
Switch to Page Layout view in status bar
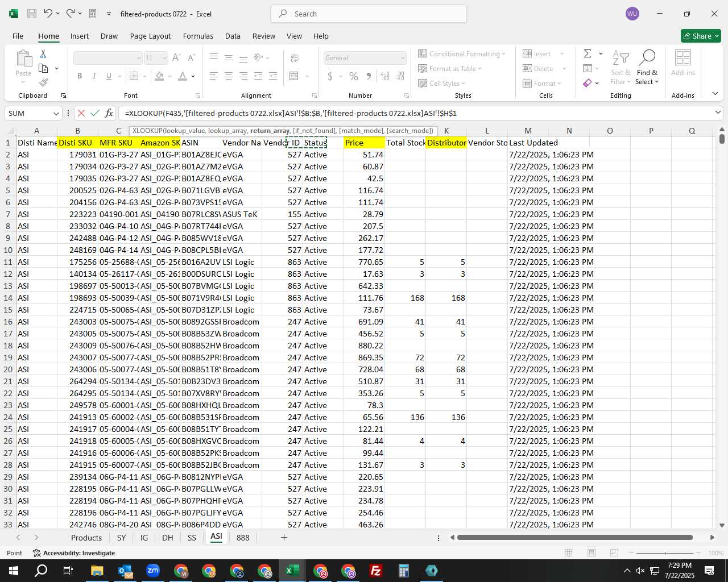click(x=591, y=552)
